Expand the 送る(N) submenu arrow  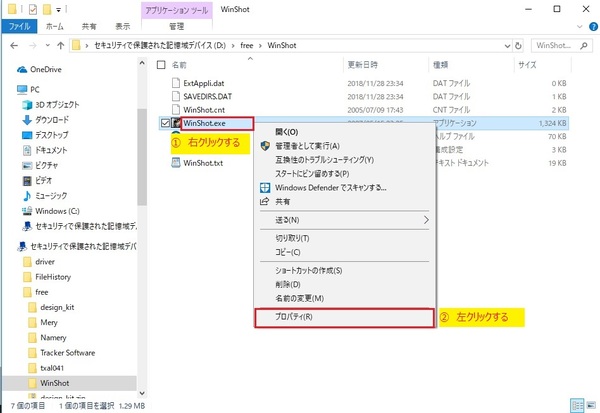pos(426,220)
